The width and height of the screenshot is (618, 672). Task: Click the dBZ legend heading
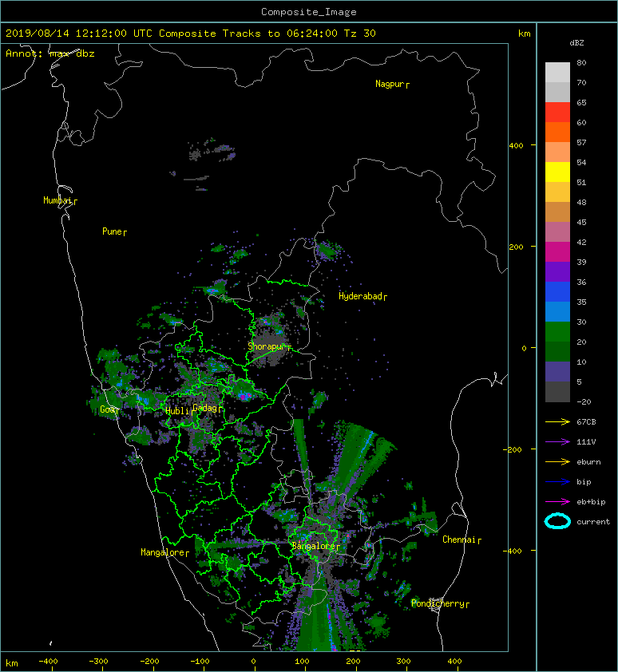(x=576, y=43)
